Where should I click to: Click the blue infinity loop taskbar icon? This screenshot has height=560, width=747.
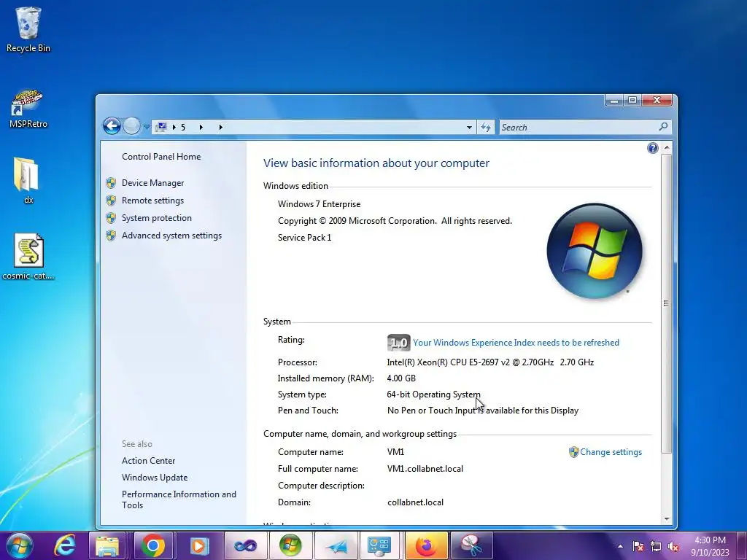click(x=245, y=545)
